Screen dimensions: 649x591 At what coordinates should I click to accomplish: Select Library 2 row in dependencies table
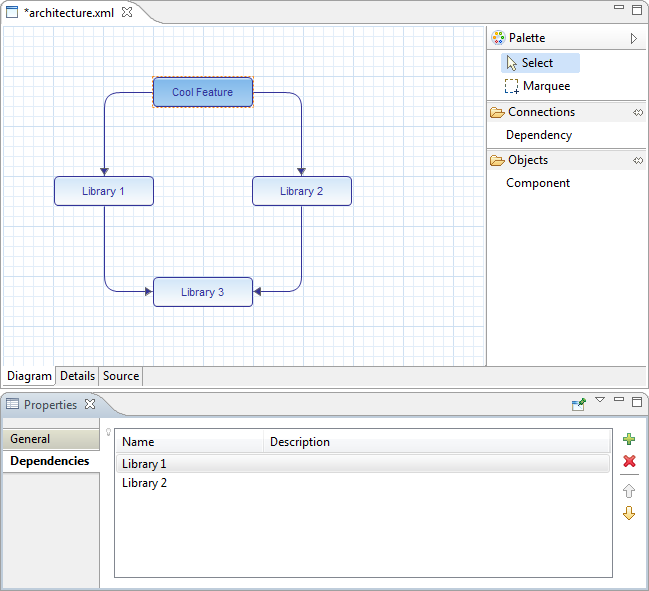point(145,483)
